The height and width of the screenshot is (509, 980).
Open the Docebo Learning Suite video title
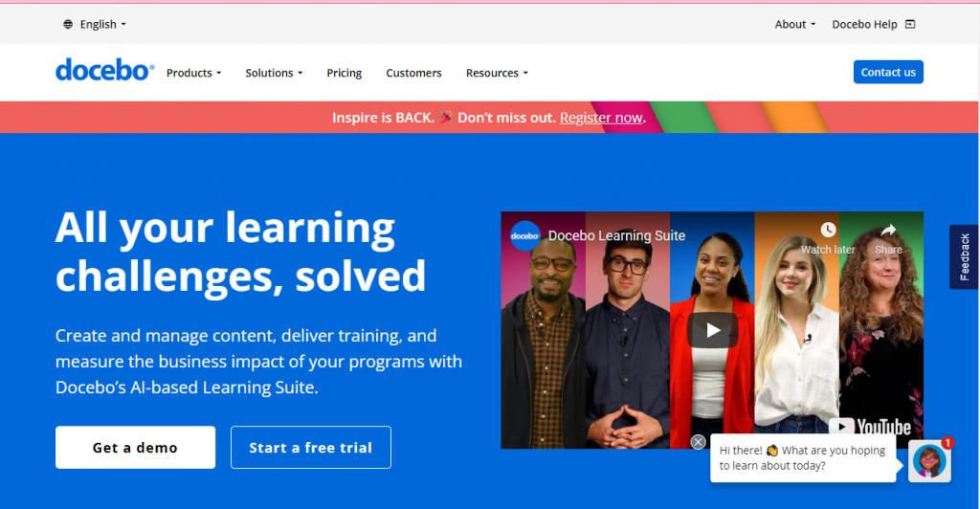pyautogui.click(x=616, y=235)
